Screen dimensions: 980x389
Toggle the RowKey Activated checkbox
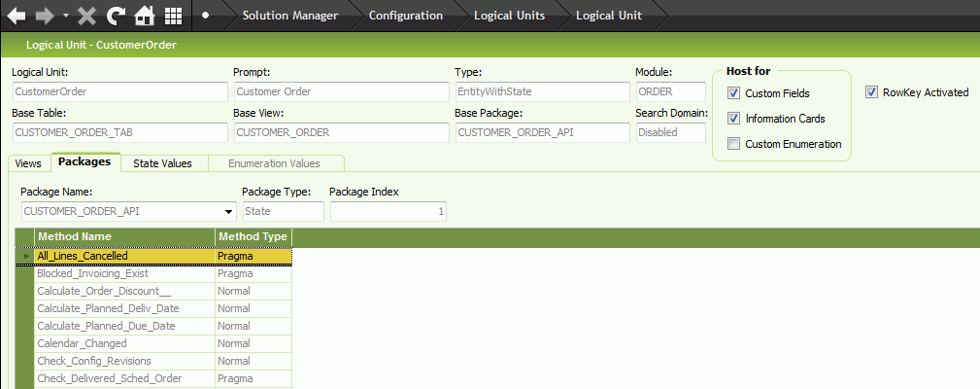(871, 92)
